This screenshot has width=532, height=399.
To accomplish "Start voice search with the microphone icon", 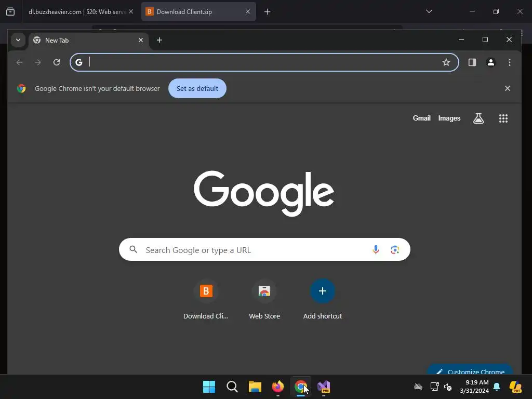I will click(376, 250).
